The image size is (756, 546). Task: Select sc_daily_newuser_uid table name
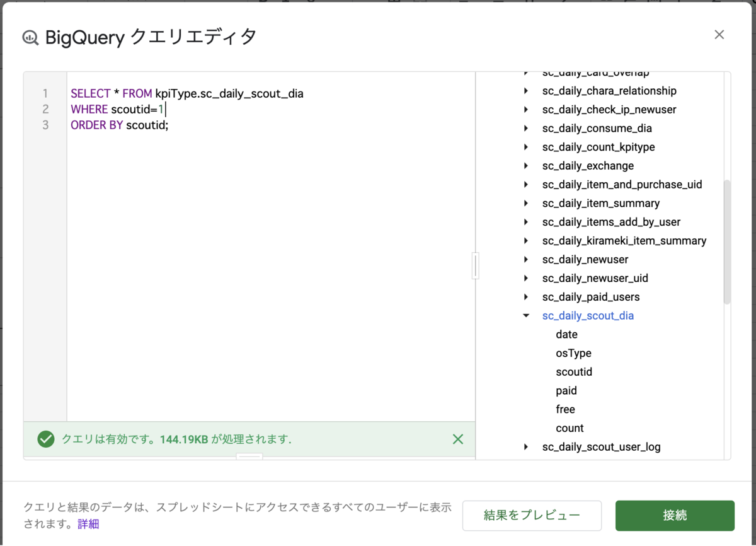click(x=595, y=278)
